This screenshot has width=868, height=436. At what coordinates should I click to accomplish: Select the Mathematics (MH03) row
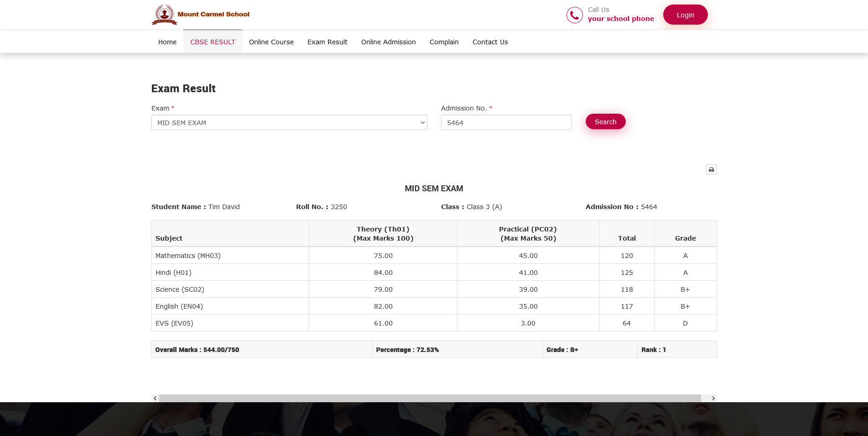point(188,256)
